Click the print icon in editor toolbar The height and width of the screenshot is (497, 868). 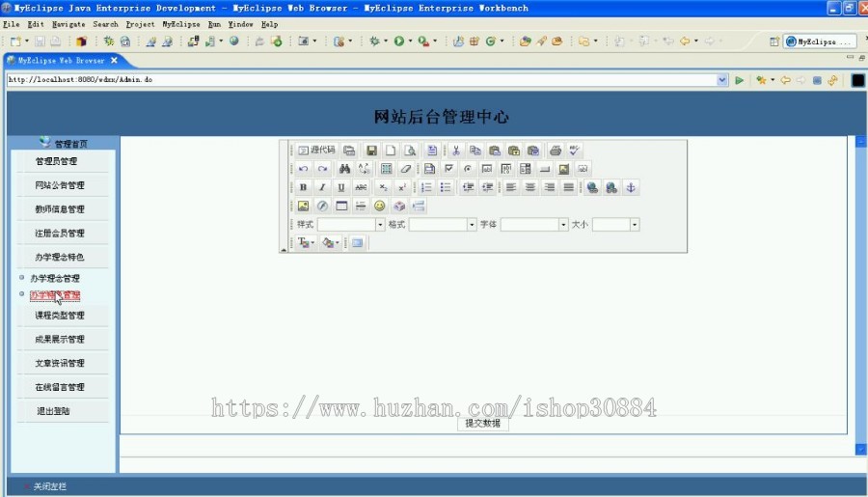click(x=556, y=151)
